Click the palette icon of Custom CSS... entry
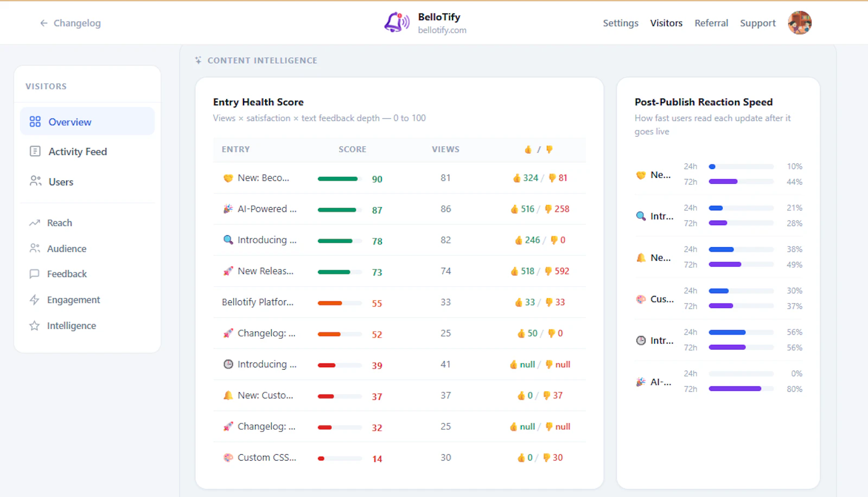 (228, 457)
